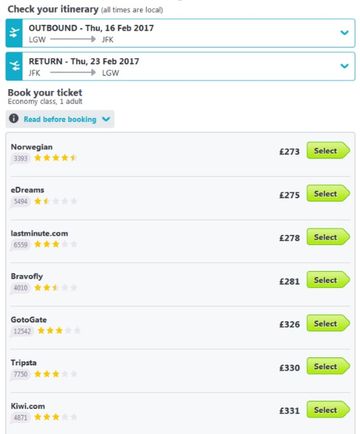This screenshot has height=434, width=360.
Task: Click Bravofly's star rating
Action: coord(55,287)
